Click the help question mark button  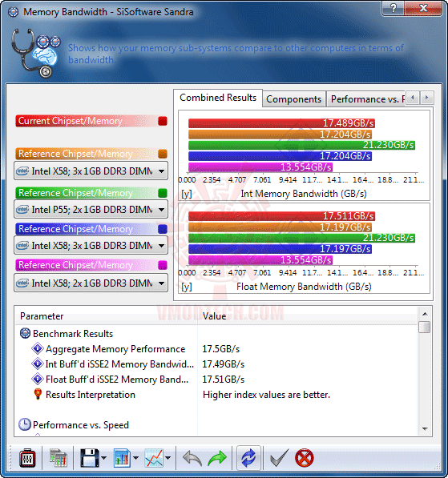(393, 8)
